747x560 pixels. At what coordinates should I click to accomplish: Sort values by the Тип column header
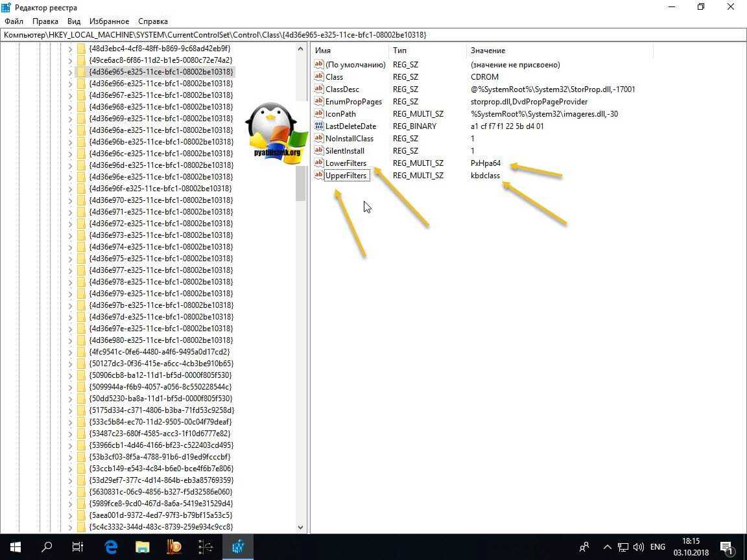coord(400,51)
